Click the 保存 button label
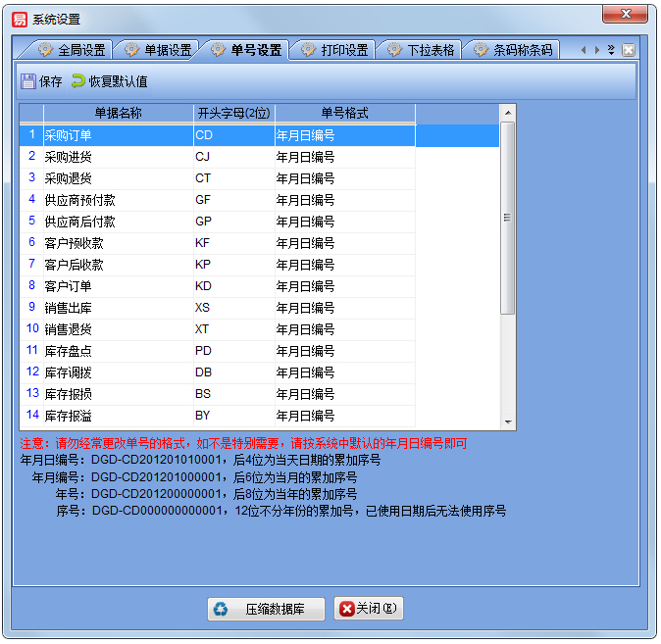 click(x=51, y=81)
